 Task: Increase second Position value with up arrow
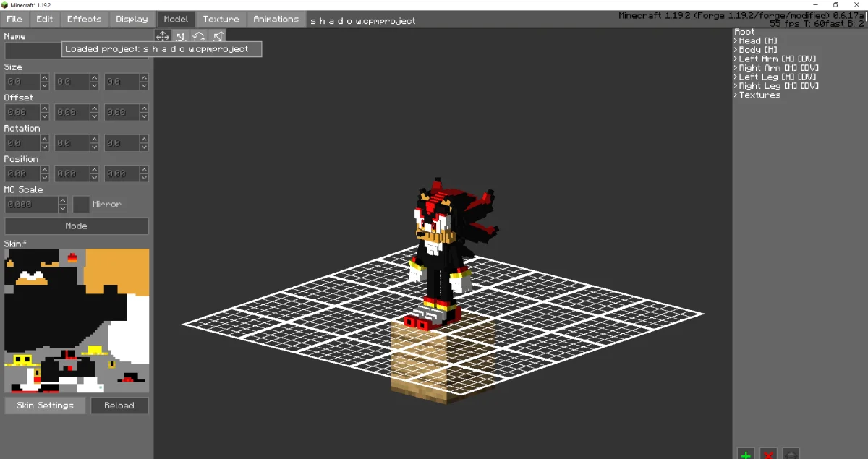coord(95,170)
